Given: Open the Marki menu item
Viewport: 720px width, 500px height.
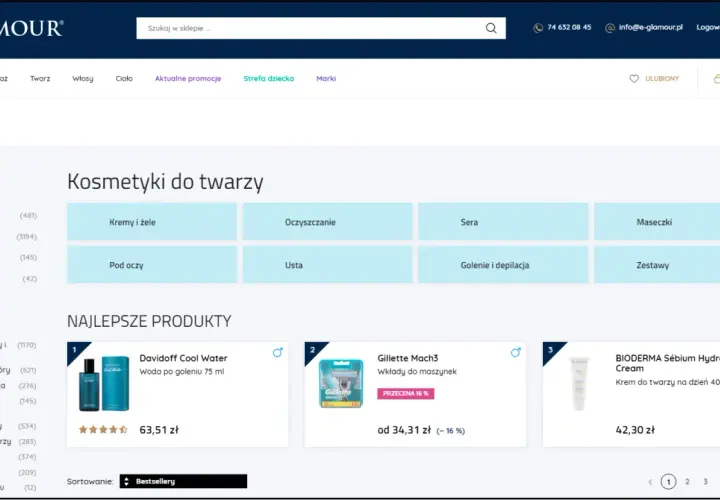Looking at the screenshot, I should coord(326,79).
